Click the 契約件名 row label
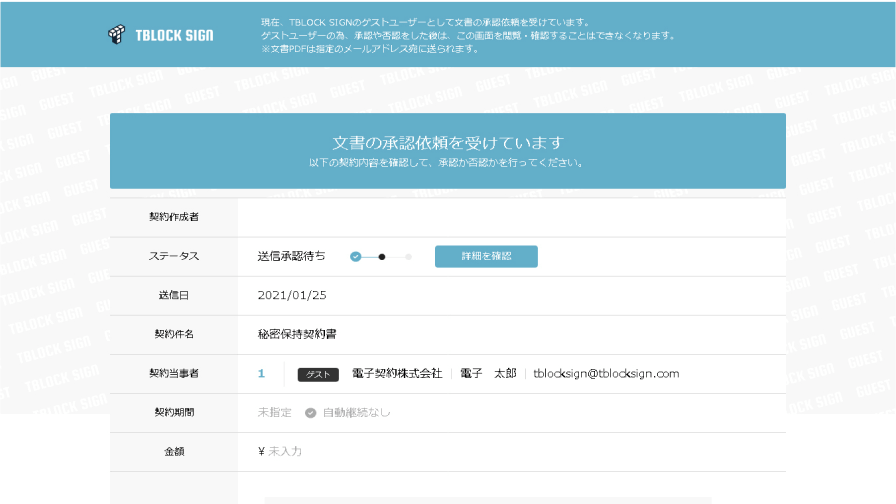This screenshot has width=896, height=504. (174, 334)
